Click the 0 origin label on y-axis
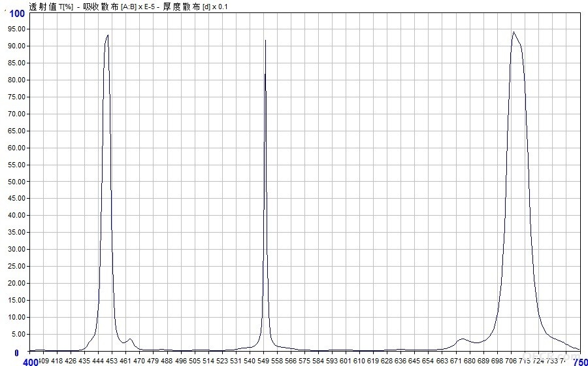Viewport: 588px width, 366px height. (x=16, y=353)
